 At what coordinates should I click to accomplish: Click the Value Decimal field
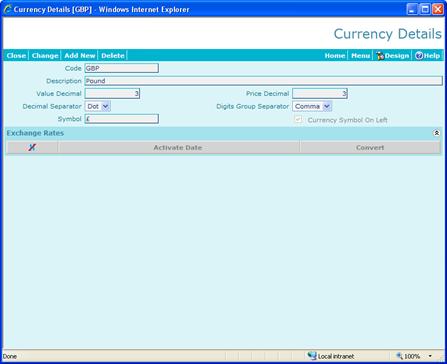pos(112,94)
